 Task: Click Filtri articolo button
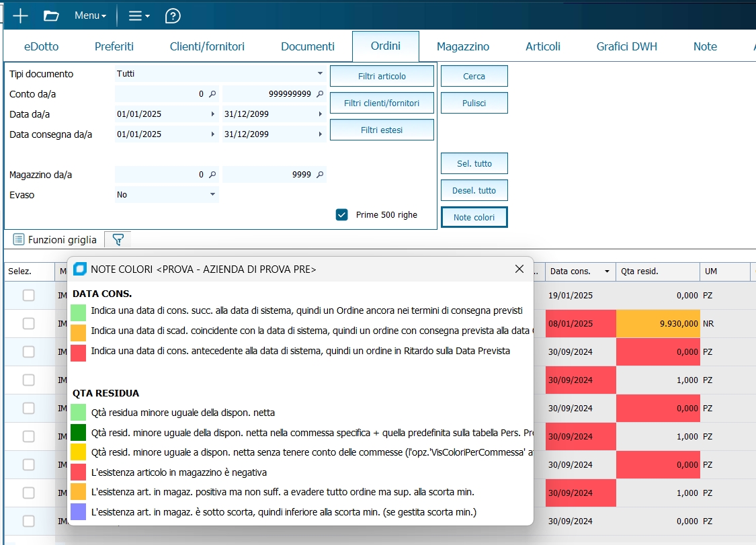[382, 76]
